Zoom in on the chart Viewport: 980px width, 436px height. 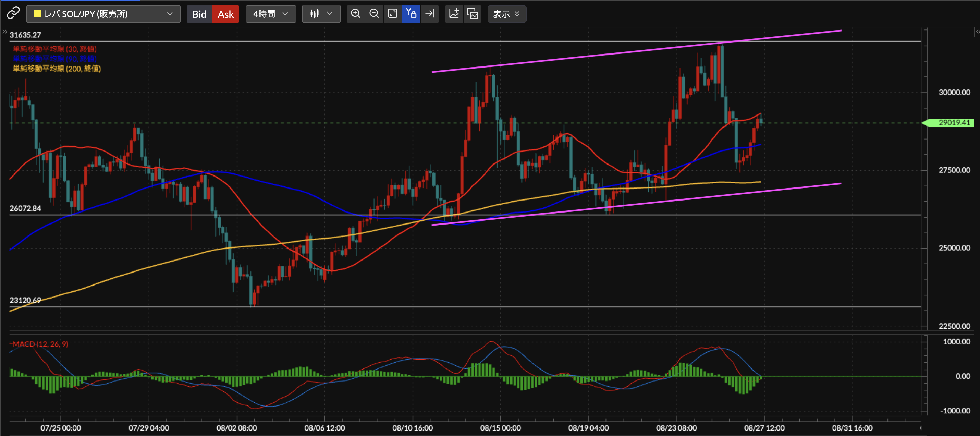355,14
